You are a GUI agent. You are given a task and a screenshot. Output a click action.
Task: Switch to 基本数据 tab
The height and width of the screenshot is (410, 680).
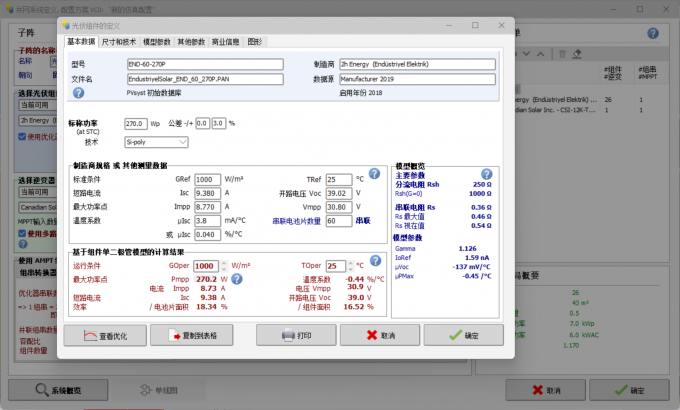coord(81,41)
